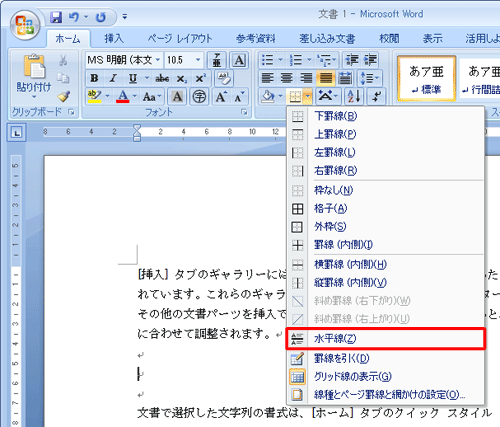Viewport: 500px width, 427px height.
Task: Open the 挿入 tab
Action: pyautogui.click(x=114, y=39)
